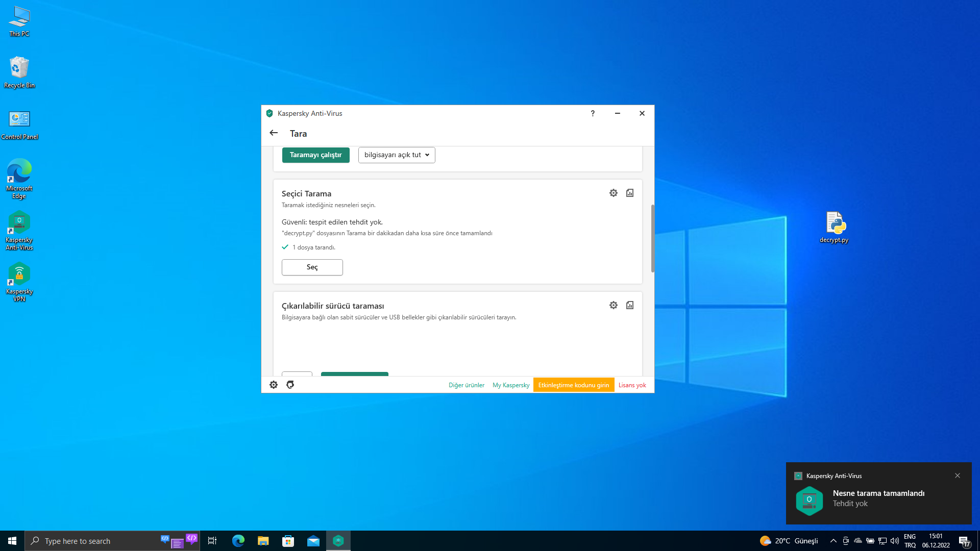Select the Recycle Bin desktop icon
Image resolution: width=980 pixels, height=551 pixels.
pyautogui.click(x=19, y=72)
